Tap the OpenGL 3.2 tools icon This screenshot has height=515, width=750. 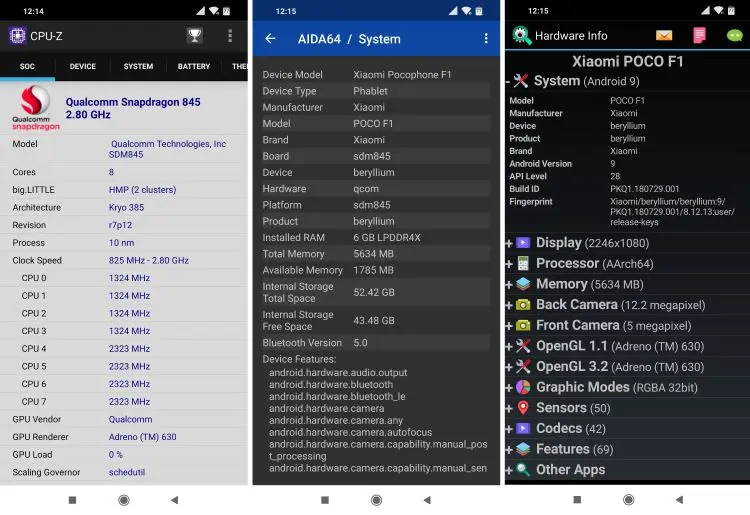point(523,366)
